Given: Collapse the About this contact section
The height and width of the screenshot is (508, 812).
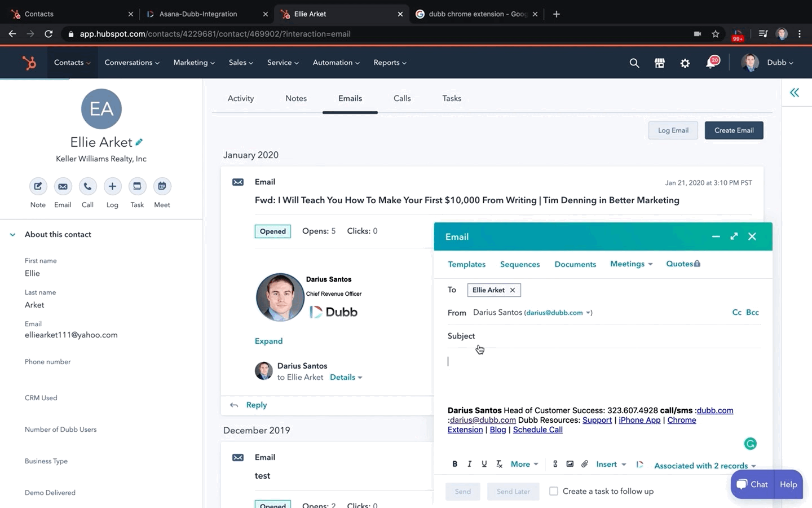Looking at the screenshot, I should [12, 234].
